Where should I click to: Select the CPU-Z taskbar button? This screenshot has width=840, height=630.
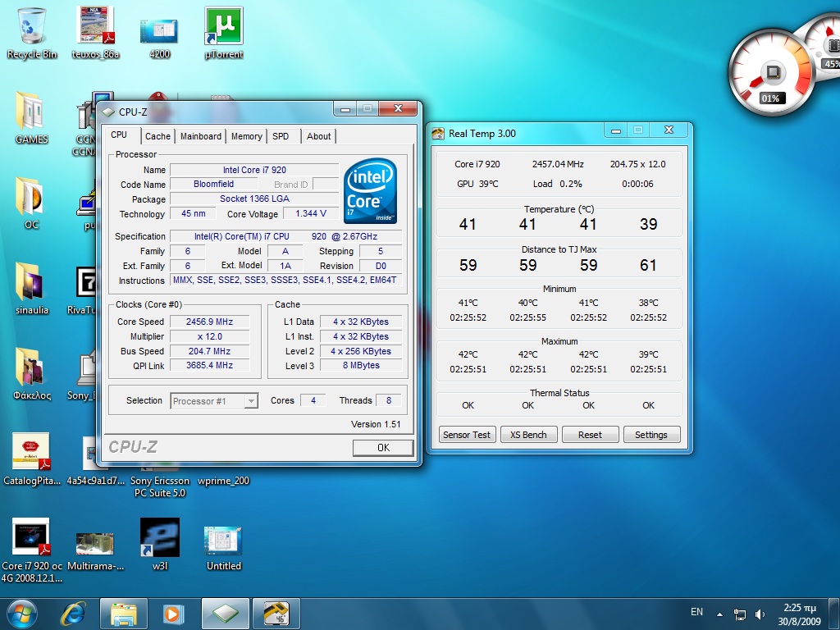pos(225,614)
